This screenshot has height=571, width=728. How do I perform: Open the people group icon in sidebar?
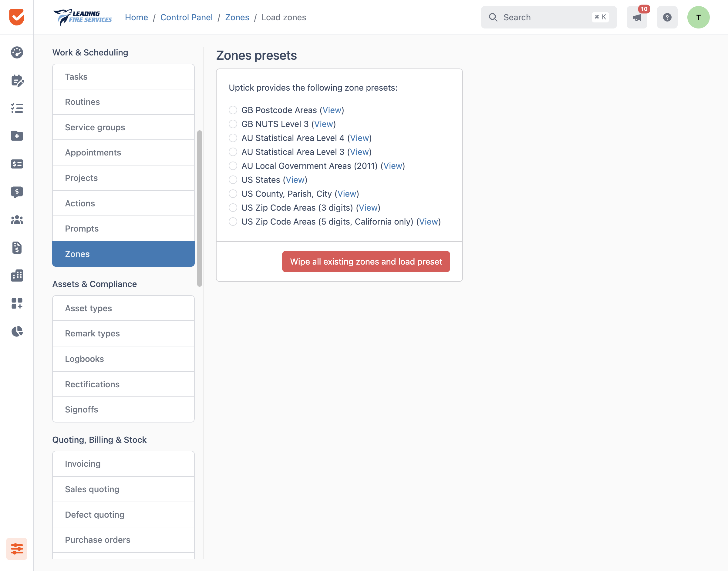[x=17, y=220]
